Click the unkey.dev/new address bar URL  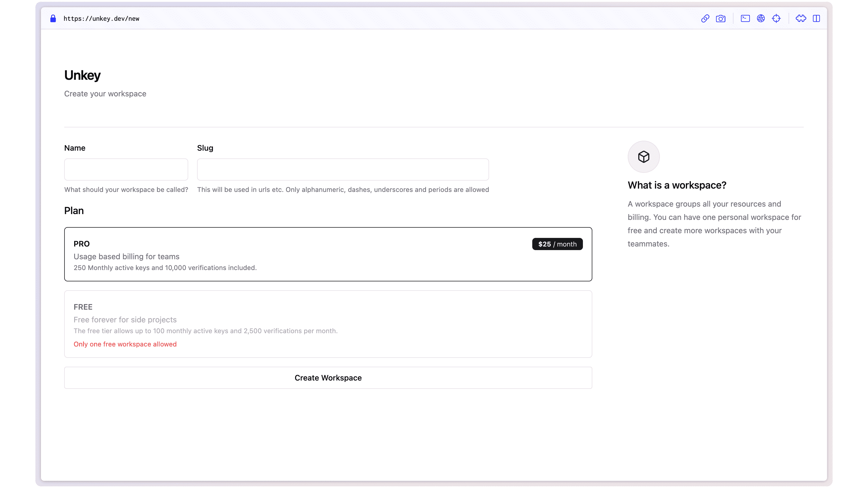coord(101,19)
